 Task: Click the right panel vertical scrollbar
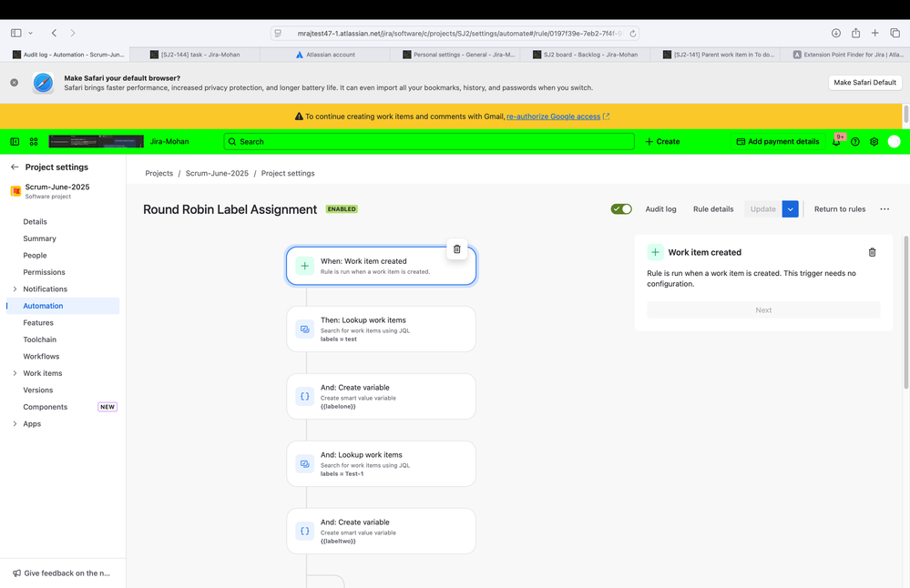906,312
